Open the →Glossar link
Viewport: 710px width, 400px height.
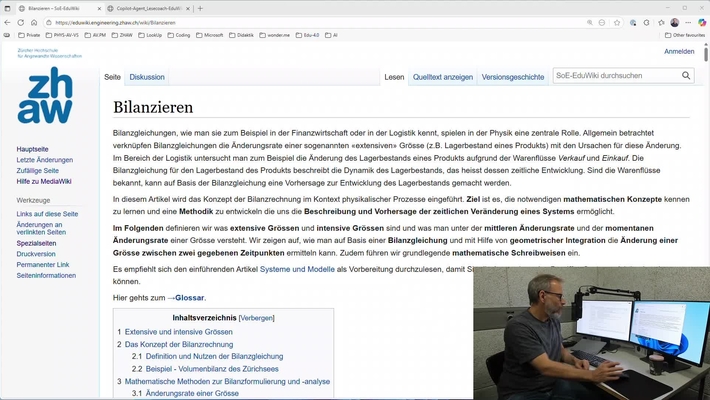[x=186, y=298]
